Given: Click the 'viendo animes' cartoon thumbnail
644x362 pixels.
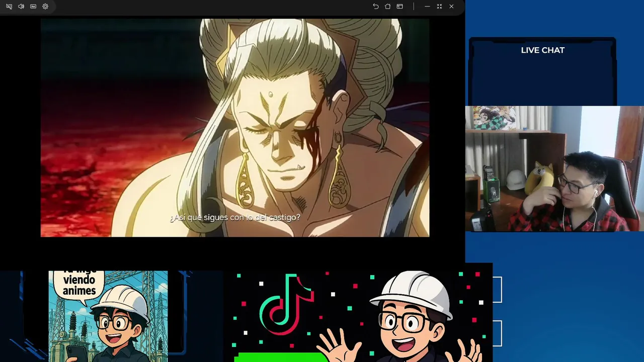Looking at the screenshot, I should (x=108, y=316).
